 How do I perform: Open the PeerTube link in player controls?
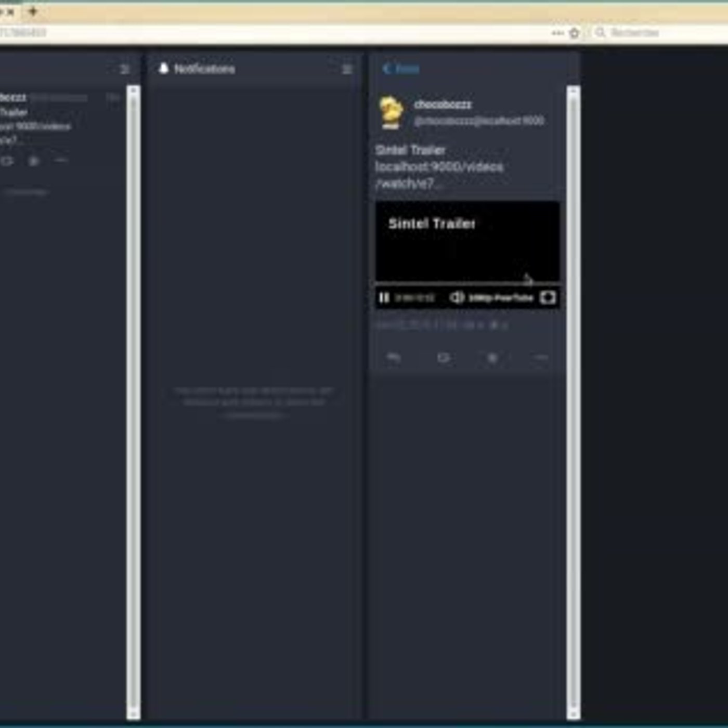501,298
